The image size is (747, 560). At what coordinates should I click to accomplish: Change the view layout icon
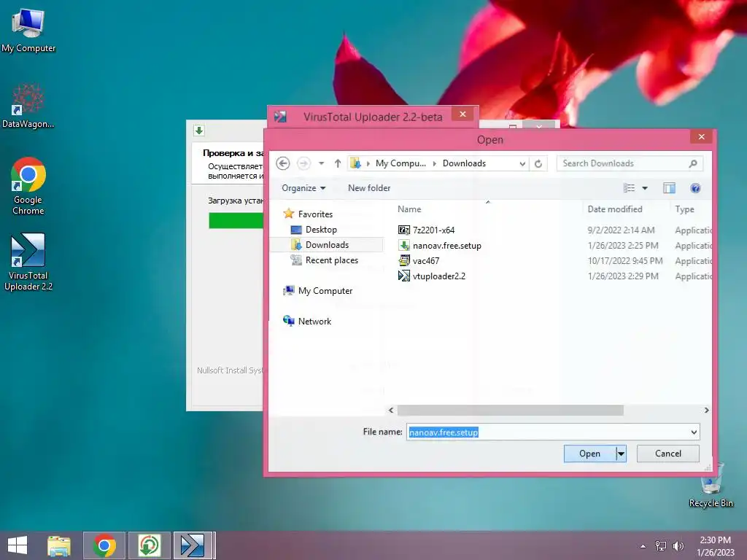click(x=630, y=188)
